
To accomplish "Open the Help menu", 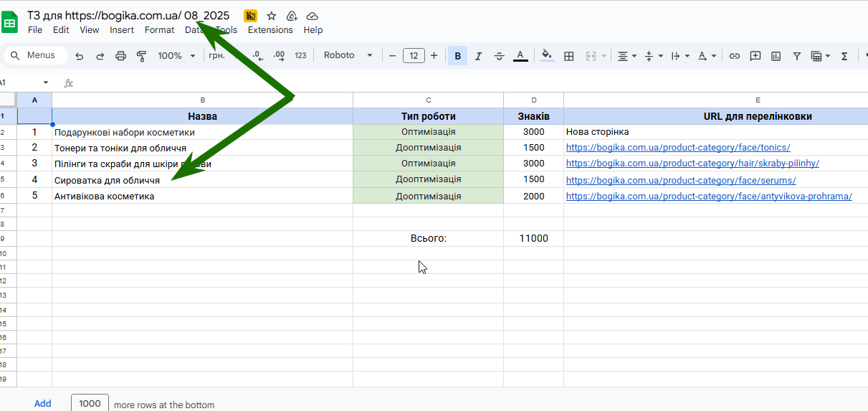I will [x=313, y=30].
